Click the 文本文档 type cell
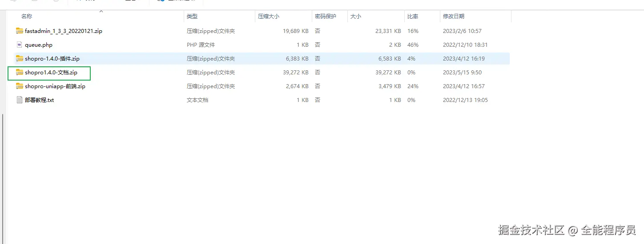Viewport: 644px width, 244px height. (197, 100)
